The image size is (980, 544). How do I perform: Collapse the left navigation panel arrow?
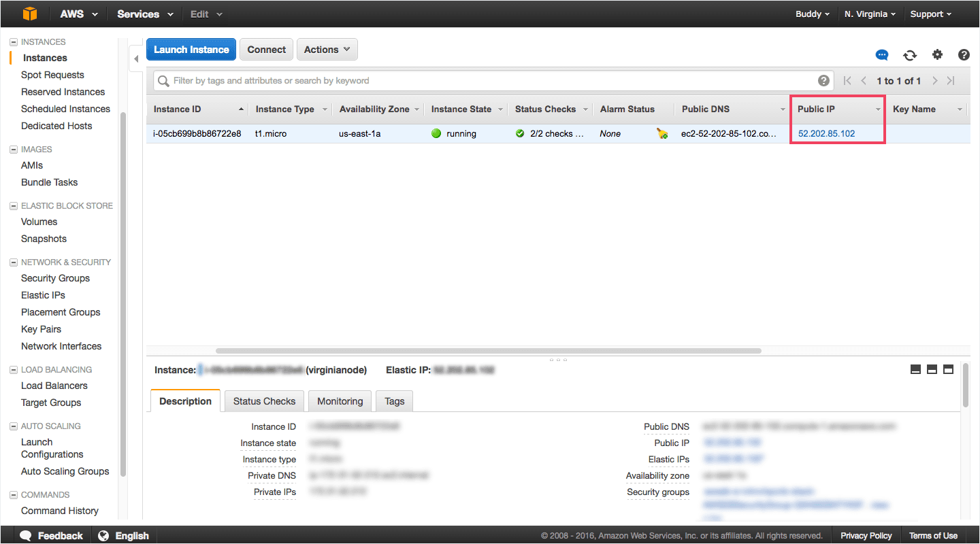[136, 58]
